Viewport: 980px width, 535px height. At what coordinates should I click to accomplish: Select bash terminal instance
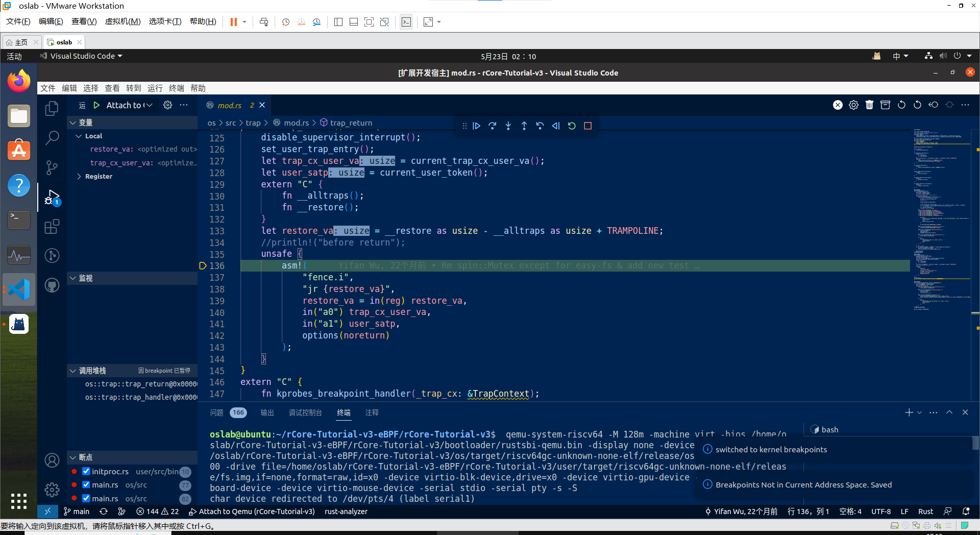[x=825, y=430]
